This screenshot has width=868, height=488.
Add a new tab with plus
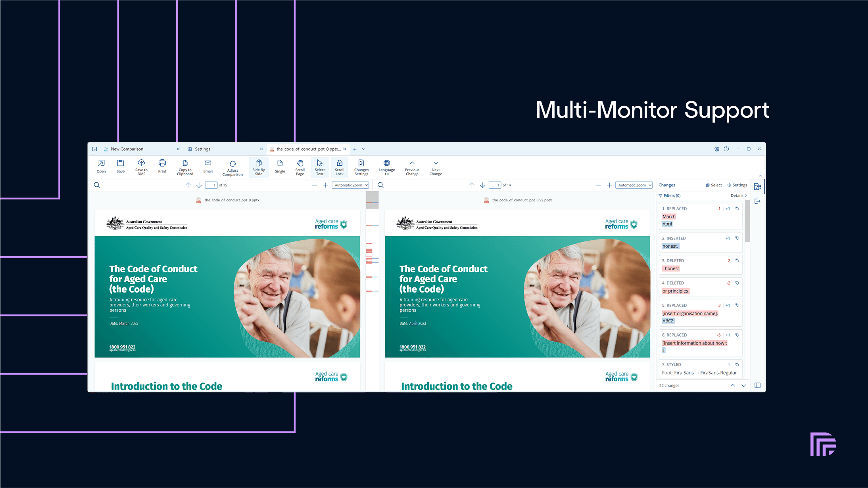355,149
